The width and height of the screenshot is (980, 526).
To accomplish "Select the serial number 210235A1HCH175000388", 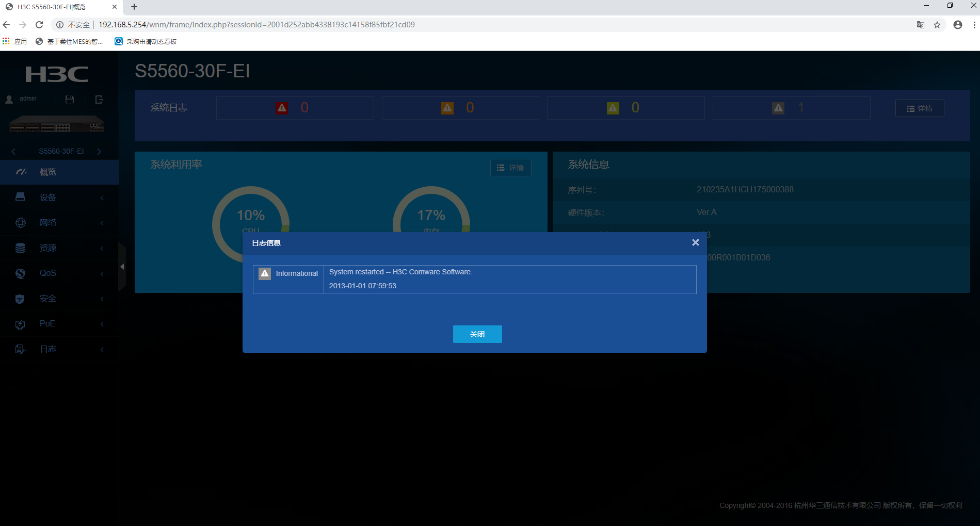I will pyautogui.click(x=745, y=190).
